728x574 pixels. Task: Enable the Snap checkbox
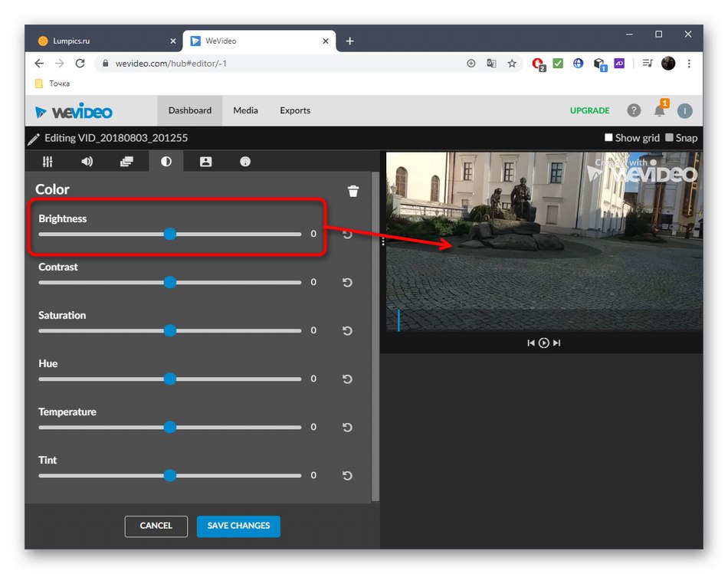coord(668,138)
